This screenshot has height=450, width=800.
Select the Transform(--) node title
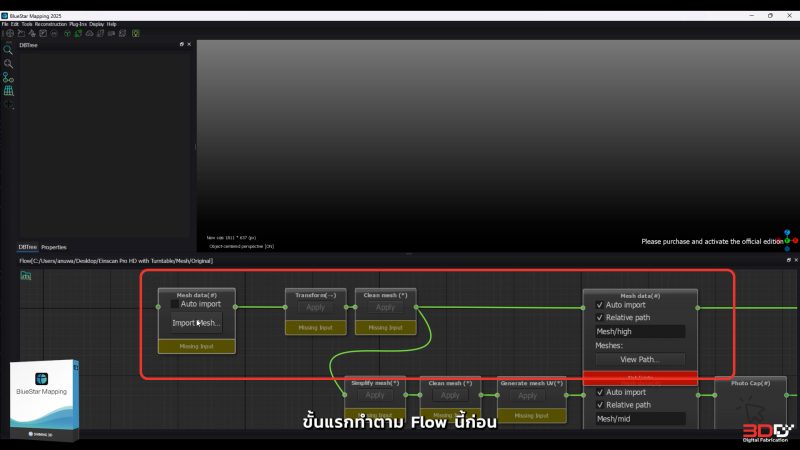pyautogui.click(x=315, y=295)
